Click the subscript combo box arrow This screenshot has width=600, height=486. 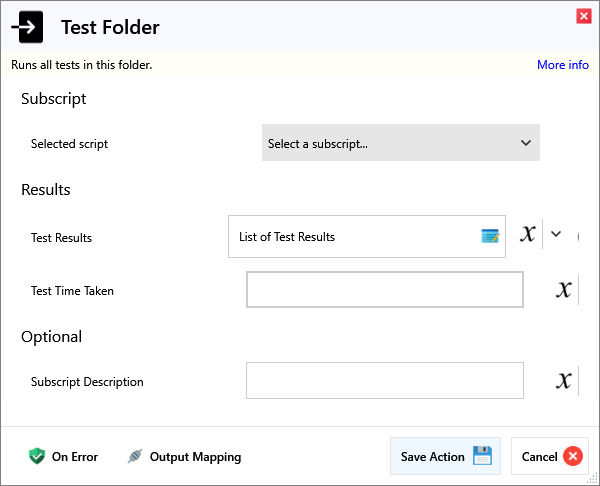[x=526, y=143]
